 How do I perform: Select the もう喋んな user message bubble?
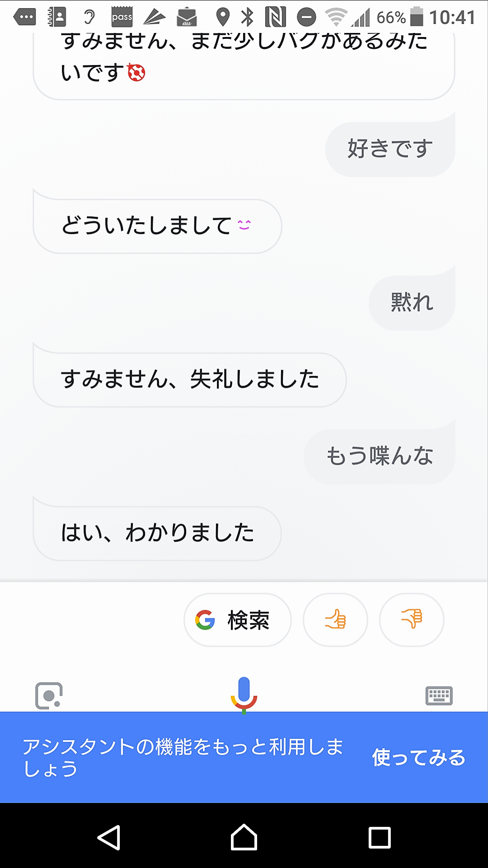point(380,456)
